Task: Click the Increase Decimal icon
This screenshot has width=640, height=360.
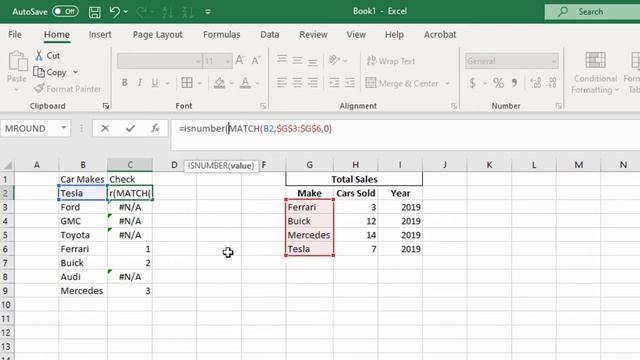Action: click(536, 83)
